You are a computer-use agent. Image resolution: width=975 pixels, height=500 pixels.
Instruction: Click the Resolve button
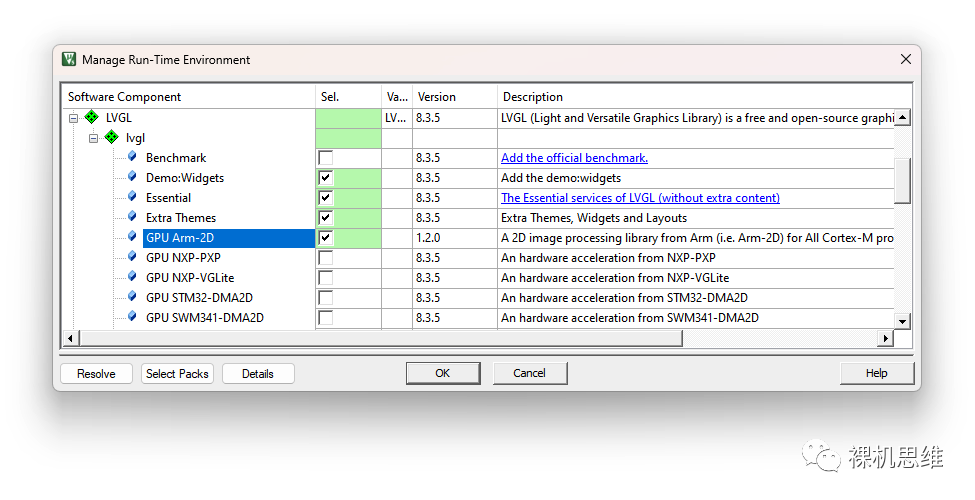pyautogui.click(x=96, y=374)
